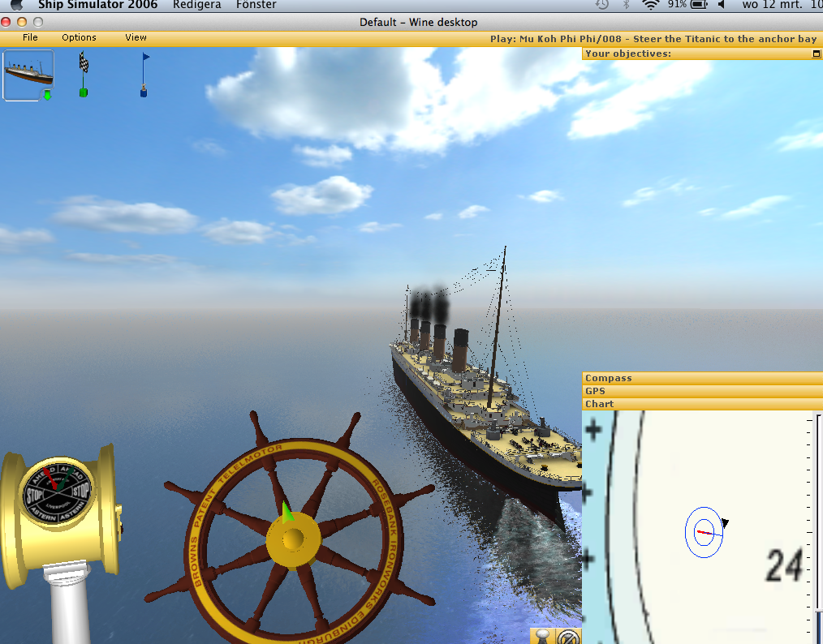
Task: Open the Redigera menu in macOS menu bar
Action: pos(196,5)
